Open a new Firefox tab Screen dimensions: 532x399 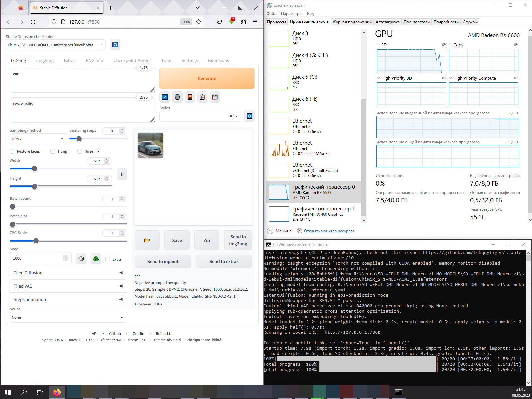point(111,8)
